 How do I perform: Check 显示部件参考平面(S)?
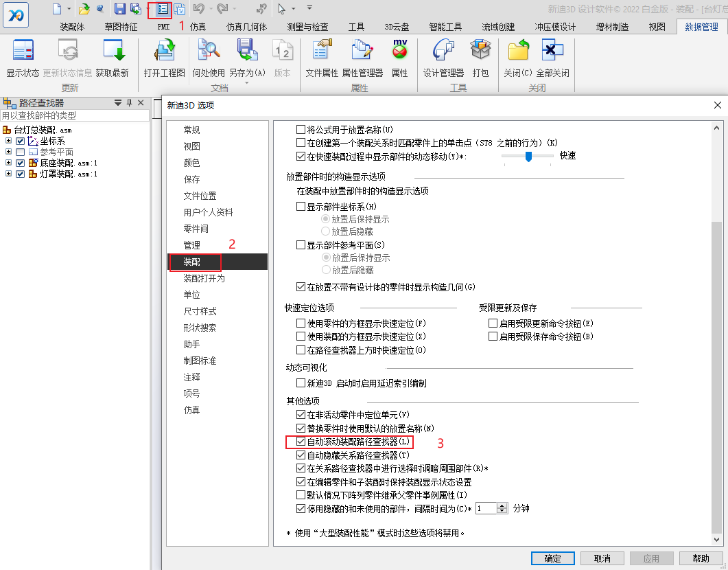point(301,244)
